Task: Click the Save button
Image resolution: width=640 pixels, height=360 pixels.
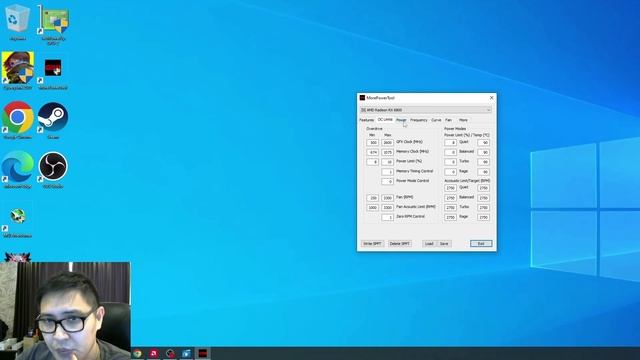Action: click(444, 244)
